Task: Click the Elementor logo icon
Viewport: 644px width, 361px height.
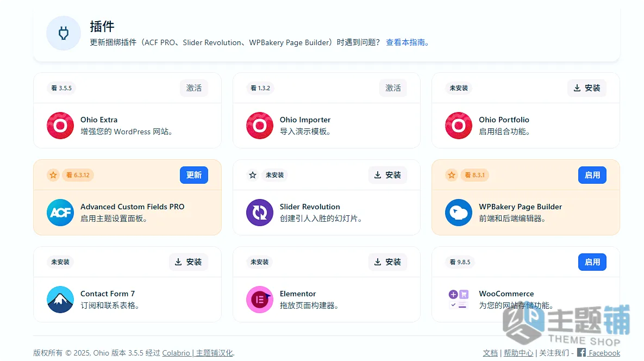Action: point(260,300)
